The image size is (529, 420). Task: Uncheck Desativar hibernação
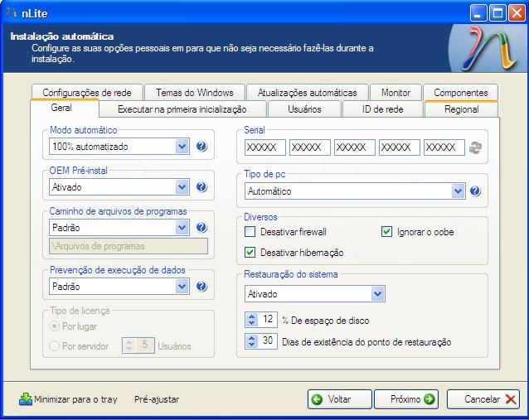pyautogui.click(x=250, y=253)
